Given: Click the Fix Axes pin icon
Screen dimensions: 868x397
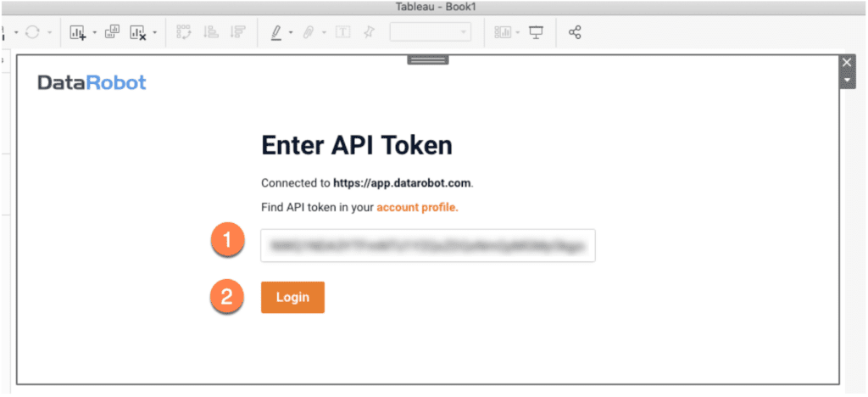Looking at the screenshot, I should (x=369, y=32).
